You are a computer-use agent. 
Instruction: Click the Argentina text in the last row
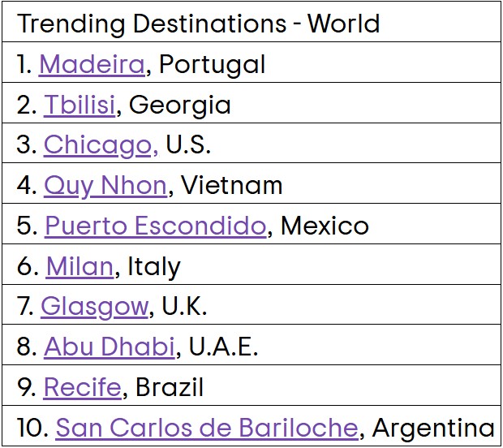point(433,427)
